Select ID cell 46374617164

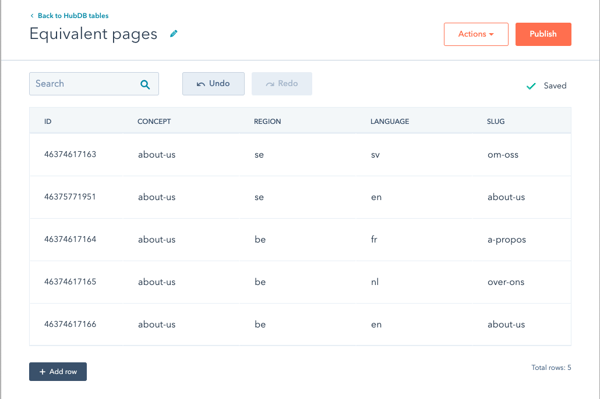70,239
